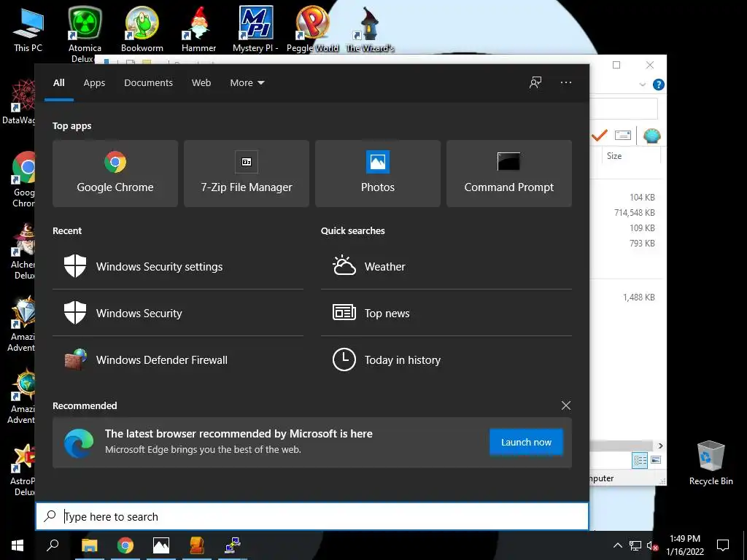Focus the Type here to search box

pos(312,516)
